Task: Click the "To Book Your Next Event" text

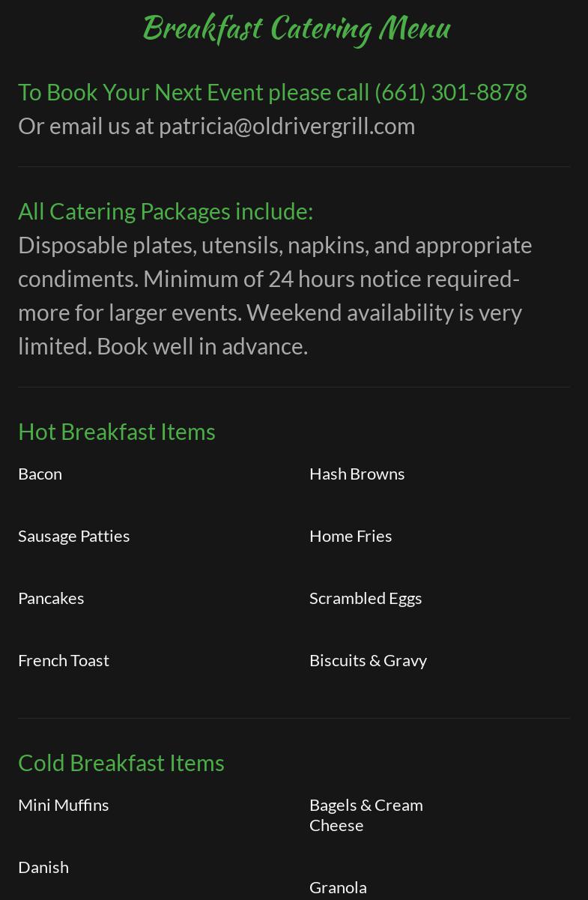Action: point(142,92)
